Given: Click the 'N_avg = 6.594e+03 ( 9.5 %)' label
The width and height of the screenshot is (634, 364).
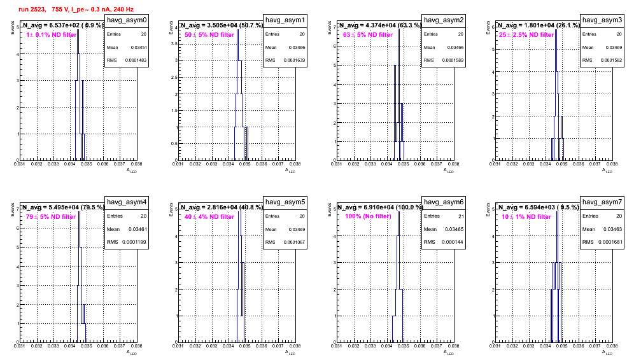Looking at the screenshot, I should point(539,207).
